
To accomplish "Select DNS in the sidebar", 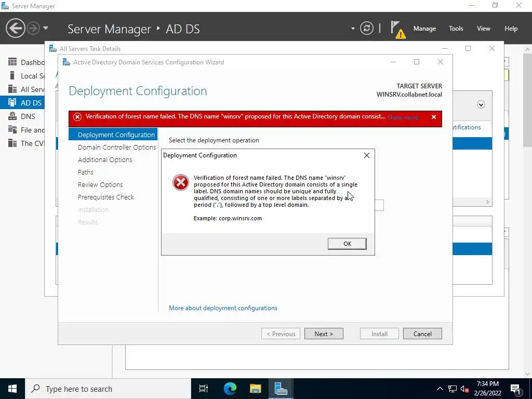I will [x=22, y=116].
